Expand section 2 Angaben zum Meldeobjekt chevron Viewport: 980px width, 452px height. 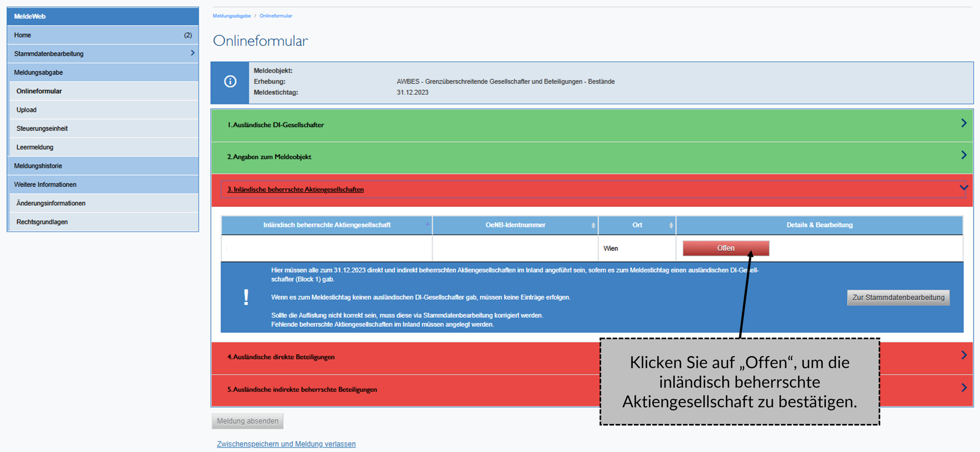(963, 155)
